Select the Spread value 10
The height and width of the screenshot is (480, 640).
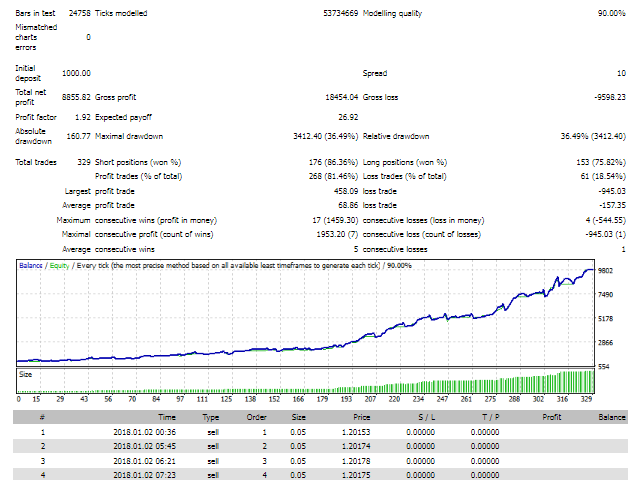621,73
